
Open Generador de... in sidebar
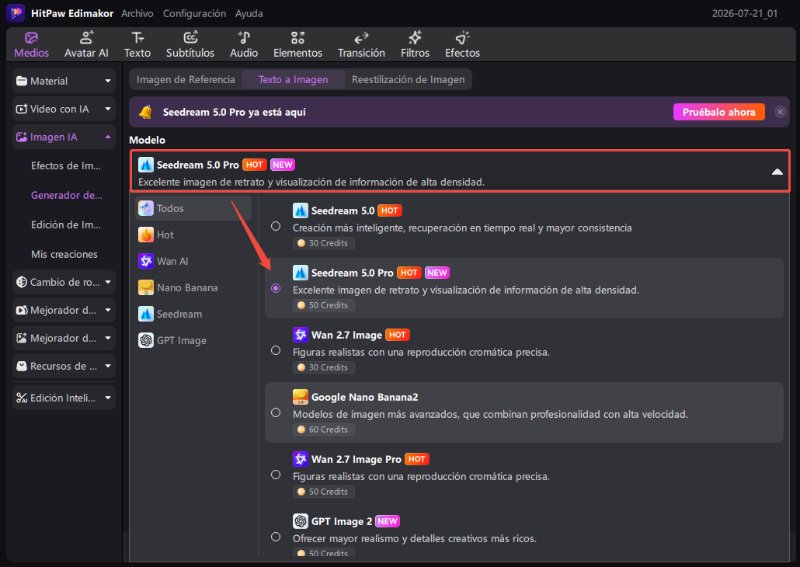[66, 195]
